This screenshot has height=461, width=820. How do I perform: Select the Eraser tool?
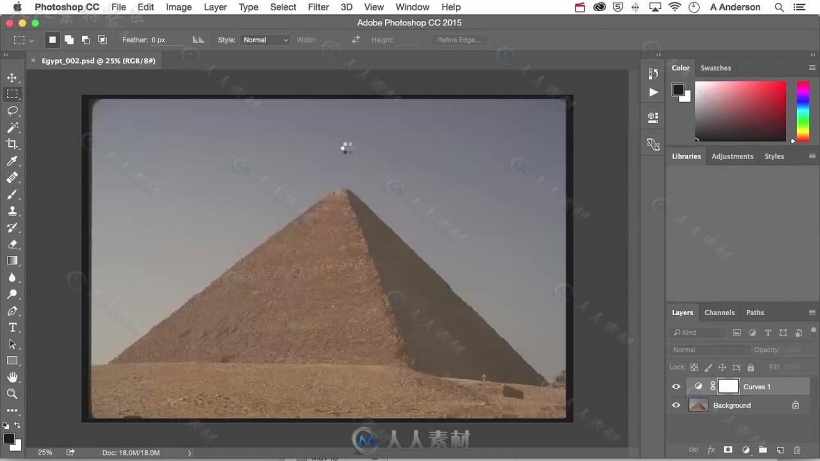(x=12, y=244)
